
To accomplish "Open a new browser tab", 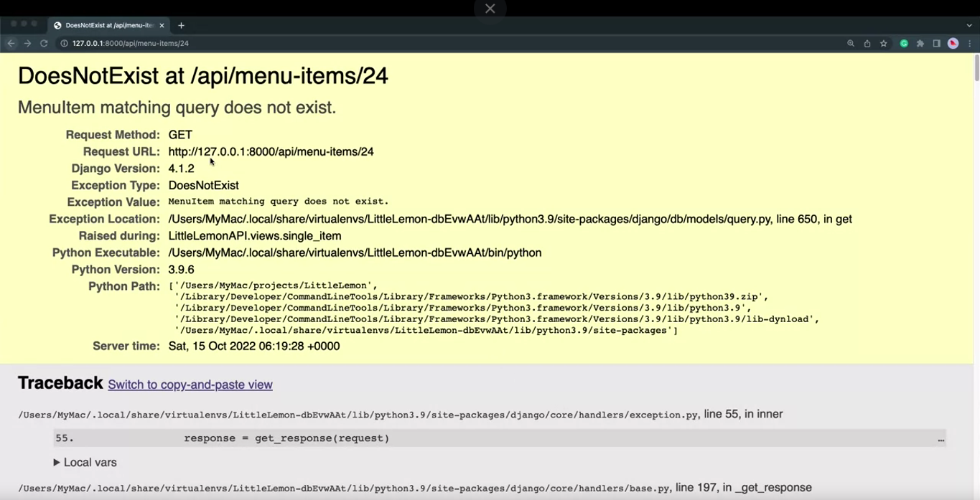I will tap(181, 25).
